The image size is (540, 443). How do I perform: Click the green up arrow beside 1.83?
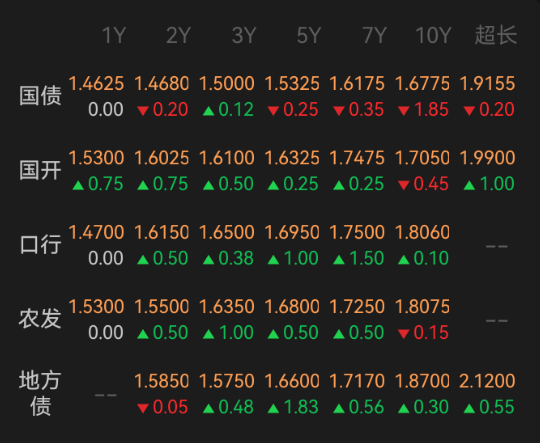pyautogui.click(x=273, y=409)
